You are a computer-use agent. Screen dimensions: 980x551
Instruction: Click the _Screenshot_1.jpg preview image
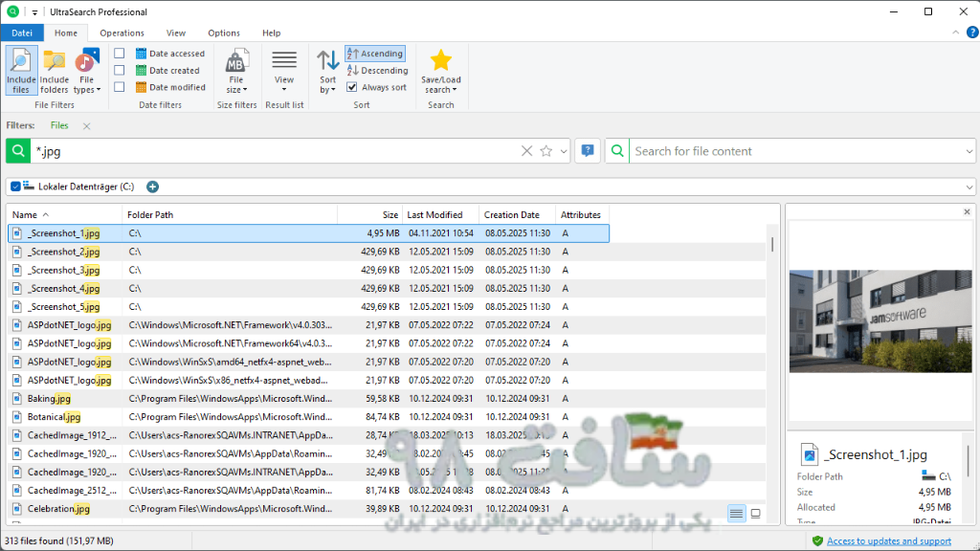(880, 321)
